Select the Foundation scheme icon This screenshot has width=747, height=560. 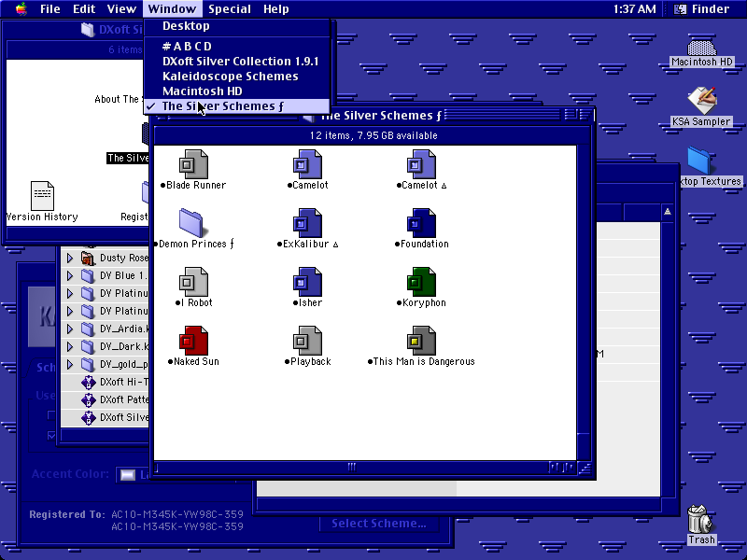pos(421,223)
